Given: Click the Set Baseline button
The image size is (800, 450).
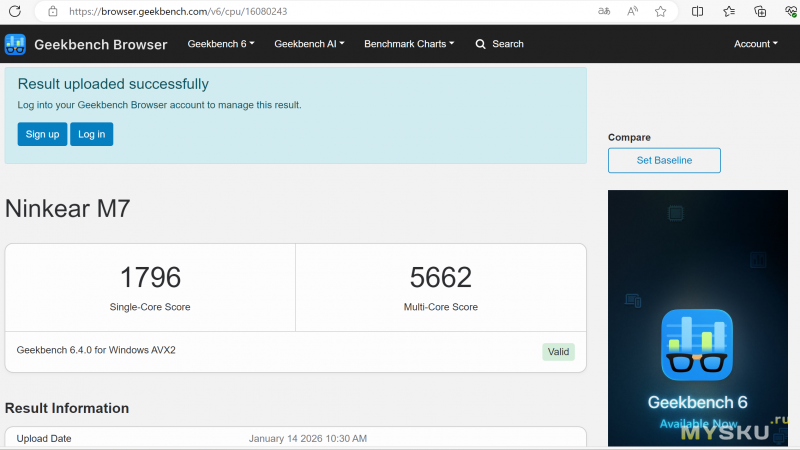Looking at the screenshot, I should pos(664,160).
